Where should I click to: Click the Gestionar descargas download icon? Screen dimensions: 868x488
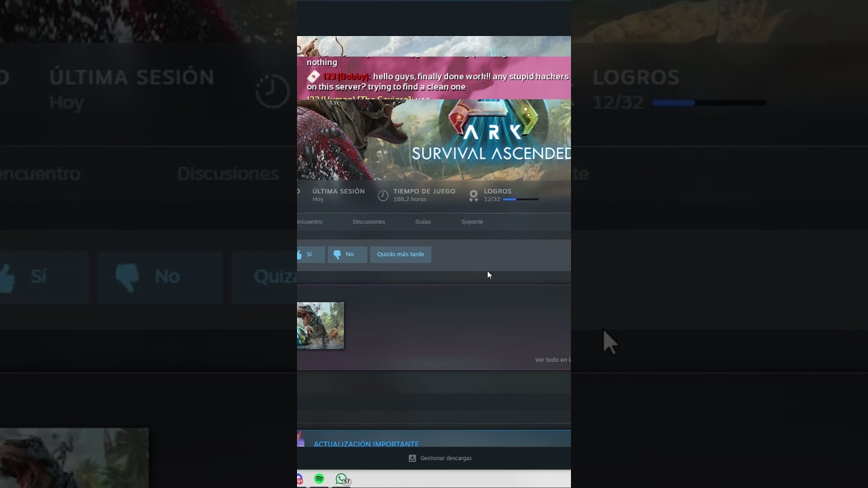pyautogui.click(x=412, y=458)
